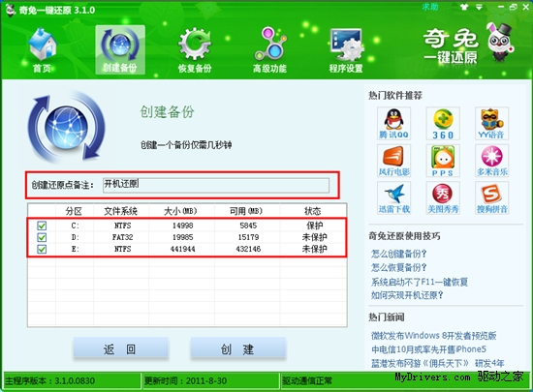Viewport: 533px width, 392px height.
Task: Open the title bar dropdown menu arrow
Action: (x=479, y=7)
